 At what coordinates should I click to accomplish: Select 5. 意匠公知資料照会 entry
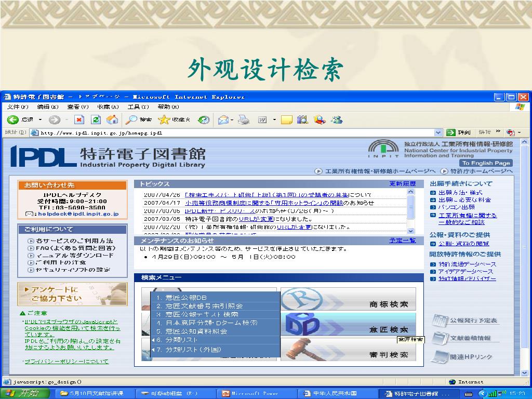pyautogui.click(x=216, y=331)
